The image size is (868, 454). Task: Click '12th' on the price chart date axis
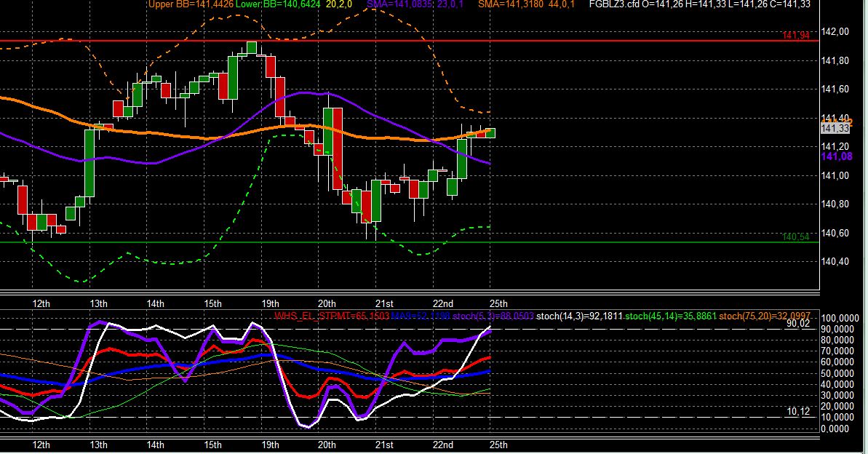click(41, 303)
